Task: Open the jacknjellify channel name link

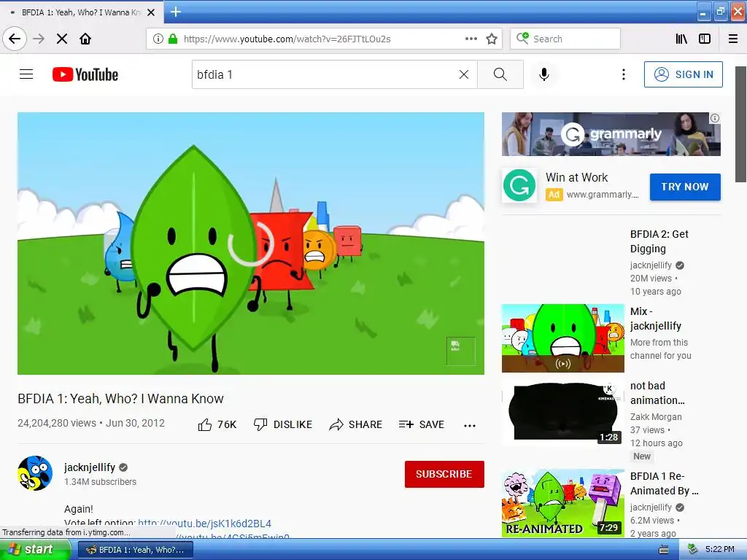Action: [90, 467]
